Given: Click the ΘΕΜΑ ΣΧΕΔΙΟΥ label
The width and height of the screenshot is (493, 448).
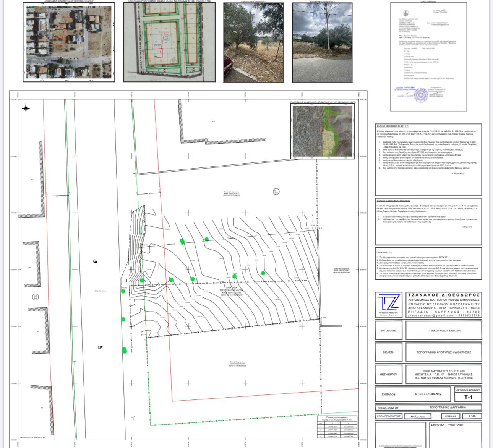Looking at the screenshot, I should 388,408.
